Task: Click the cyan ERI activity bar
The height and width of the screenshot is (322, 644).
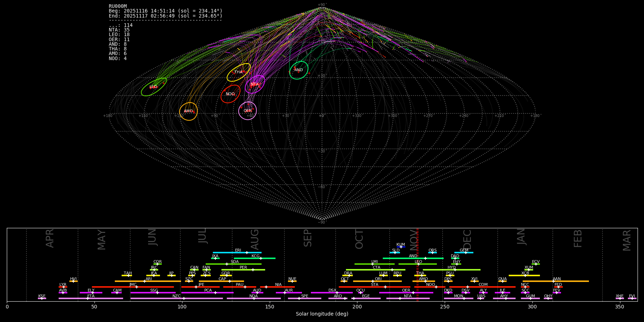Action: point(237,253)
